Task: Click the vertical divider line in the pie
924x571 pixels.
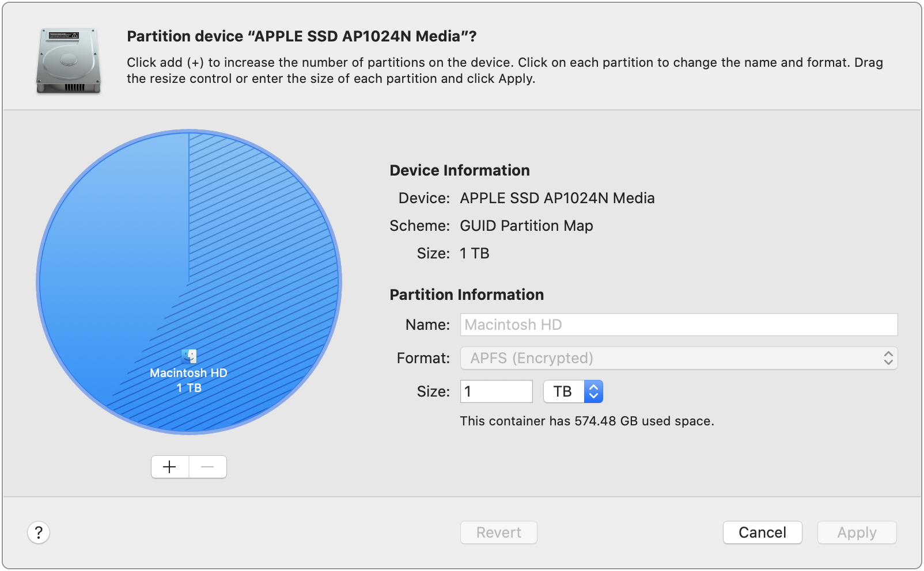Action: [189, 207]
